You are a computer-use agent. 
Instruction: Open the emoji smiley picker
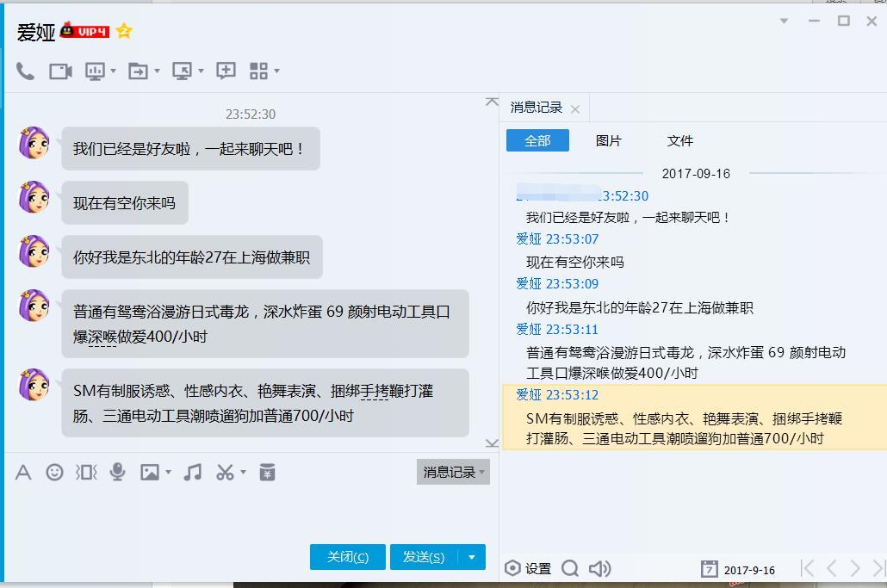[x=54, y=472]
